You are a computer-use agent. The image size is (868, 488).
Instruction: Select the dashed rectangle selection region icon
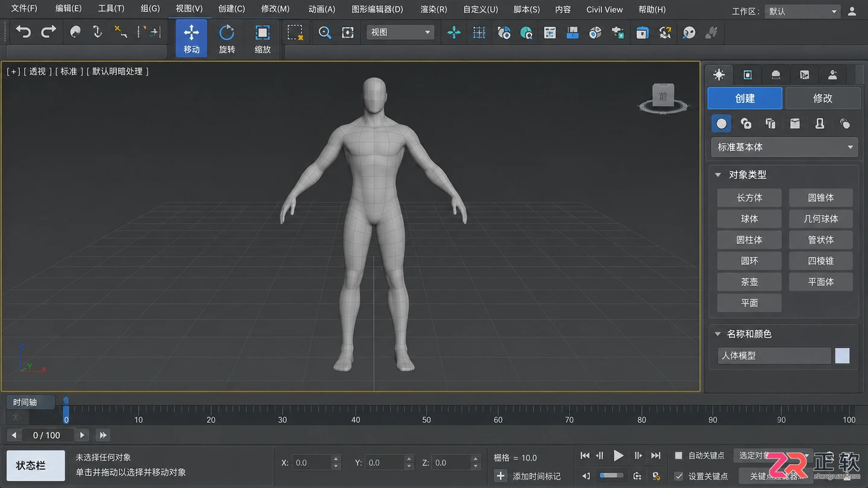(295, 33)
